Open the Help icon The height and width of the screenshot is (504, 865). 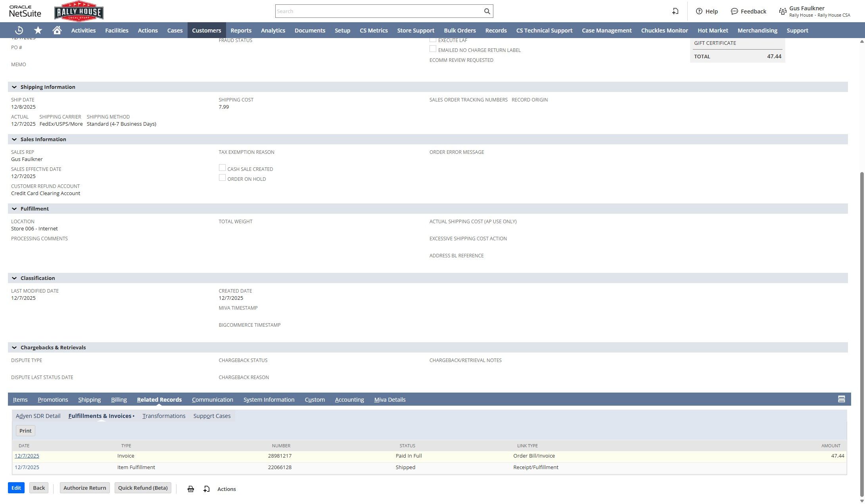point(707,11)
